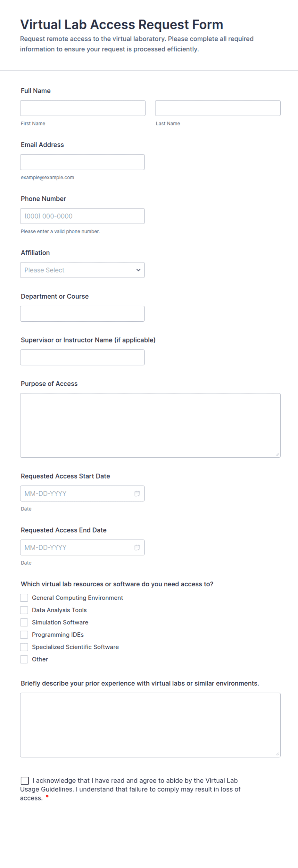The image size is (298, 868).
Task: Enable Specialized Scientific Software checkbox
Action: [x=24, y=647]
